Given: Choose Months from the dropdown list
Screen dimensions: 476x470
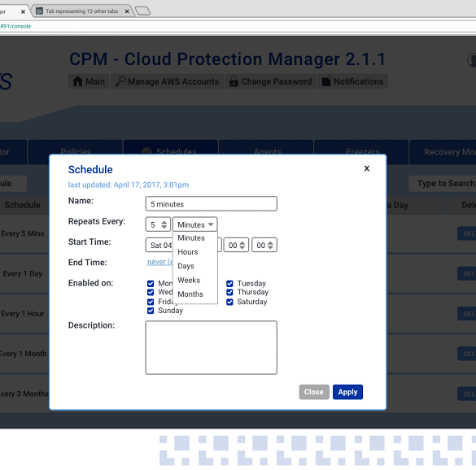Looking at the screenshot, I should (x=190, y=294).
